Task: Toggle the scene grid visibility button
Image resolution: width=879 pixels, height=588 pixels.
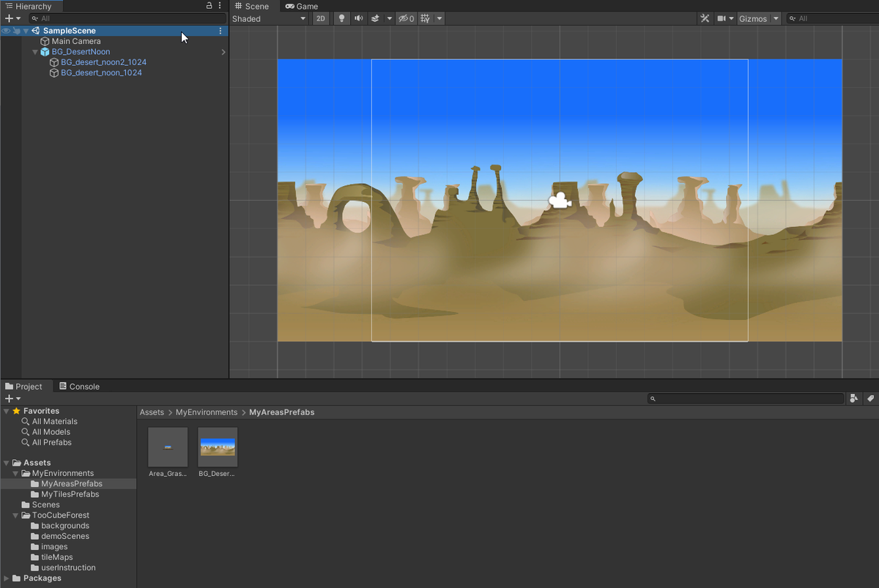Action: point(425,18)
